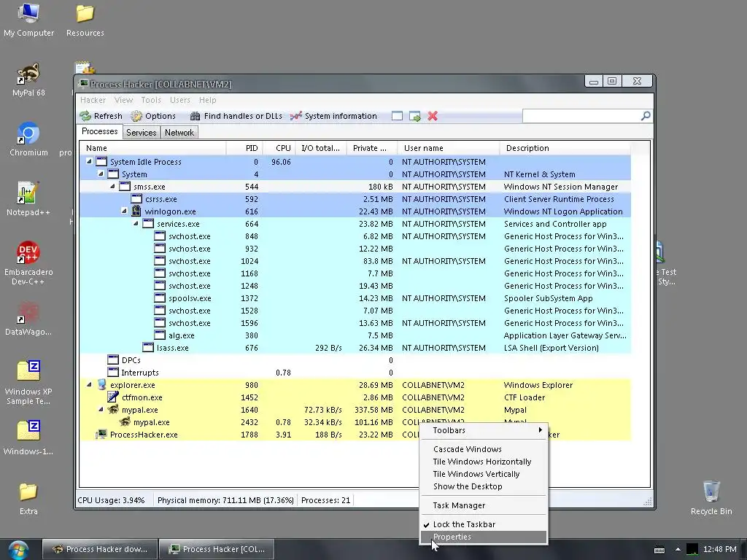
Task: Collapse the winlogon.exe tree node
Action: 124,211
